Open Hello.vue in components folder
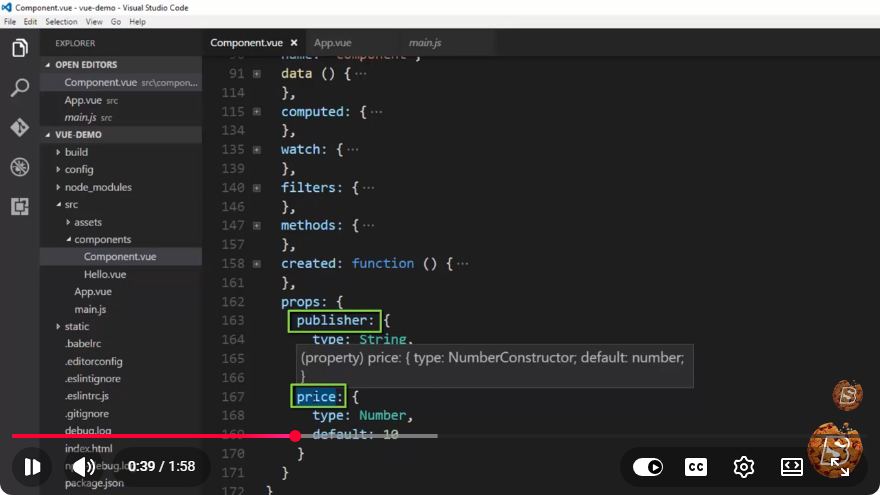 pos(121,274)
